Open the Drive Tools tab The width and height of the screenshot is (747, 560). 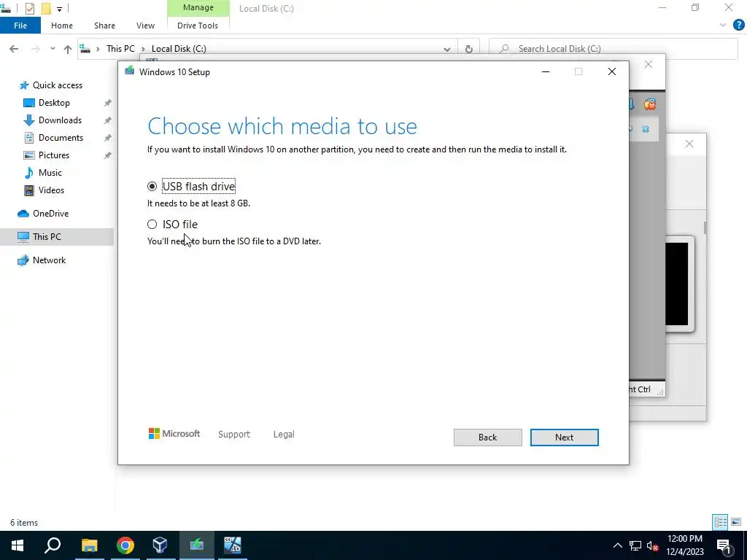pos(198,26)
